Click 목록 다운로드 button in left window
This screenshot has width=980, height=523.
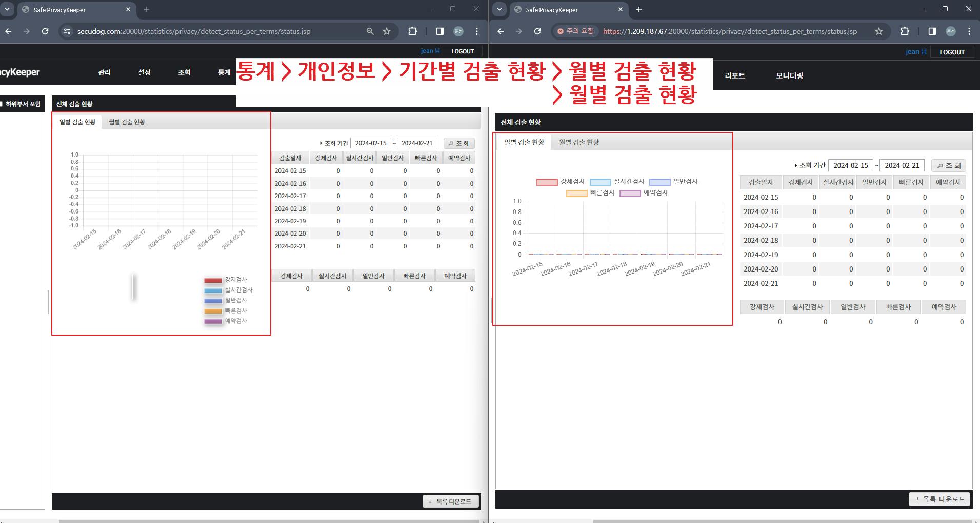click(x=451, y=501)
